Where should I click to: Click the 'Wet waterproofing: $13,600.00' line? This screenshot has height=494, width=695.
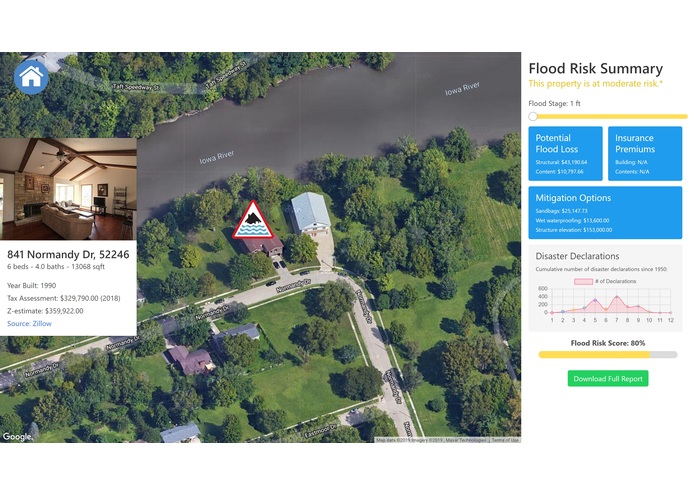point(572,220)
